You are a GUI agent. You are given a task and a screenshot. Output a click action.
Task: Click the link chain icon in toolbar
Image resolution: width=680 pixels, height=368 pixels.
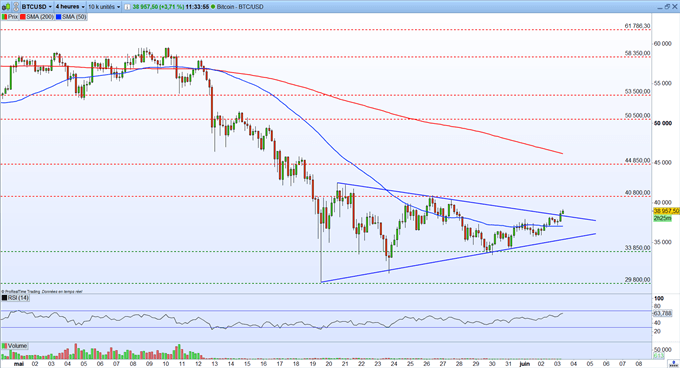[x=15, y=7]
